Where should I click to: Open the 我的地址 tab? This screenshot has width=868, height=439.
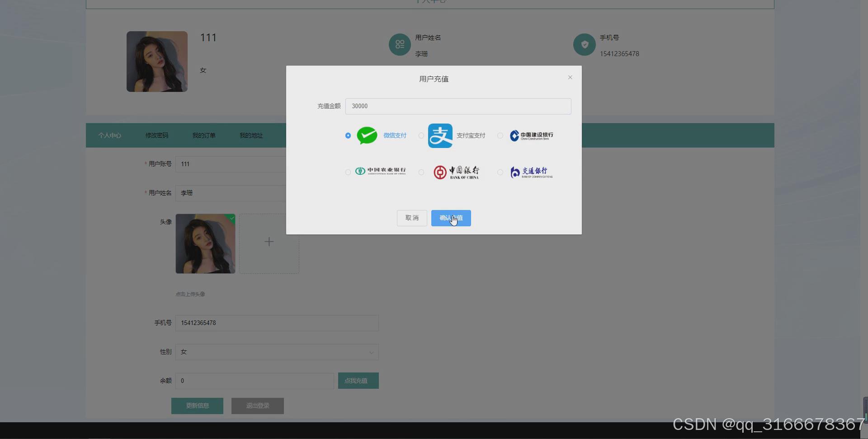click(251, 135)
